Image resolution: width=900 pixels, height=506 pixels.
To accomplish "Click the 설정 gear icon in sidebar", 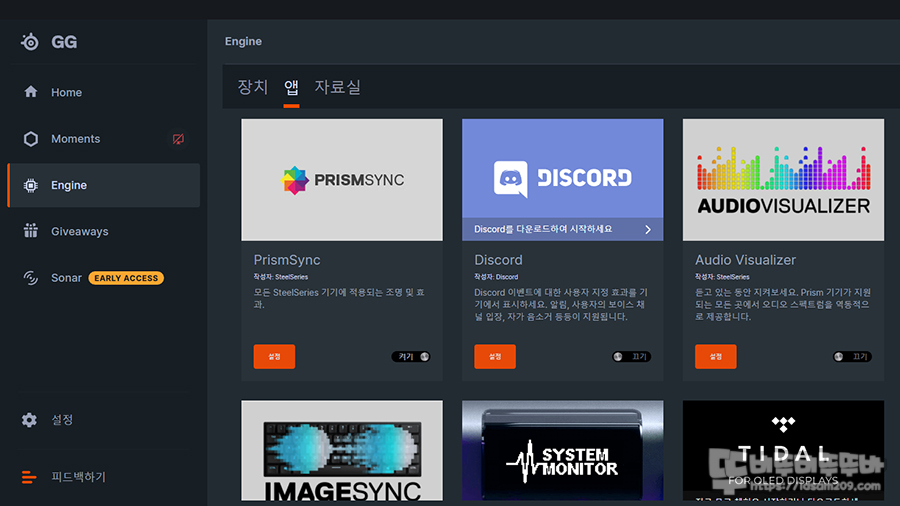I will click(x=29, y=420).
